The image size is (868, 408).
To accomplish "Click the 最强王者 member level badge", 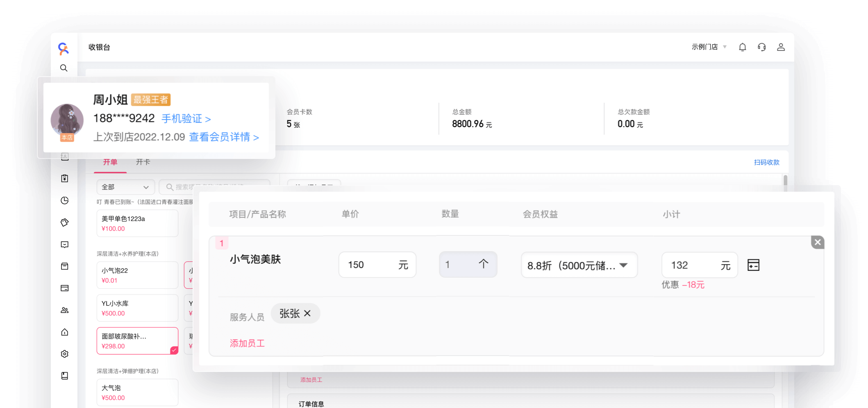I will (151, 100).
